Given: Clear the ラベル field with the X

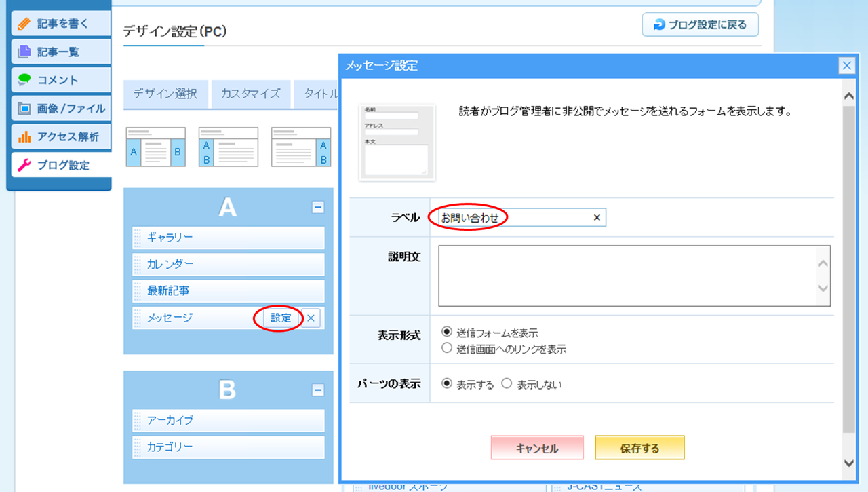Looking at the screenshot, I should click(597, 218).
